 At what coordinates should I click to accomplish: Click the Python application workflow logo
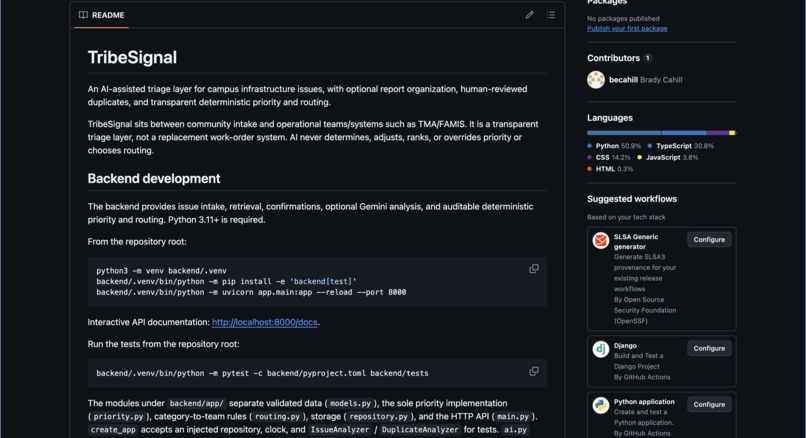600,406
